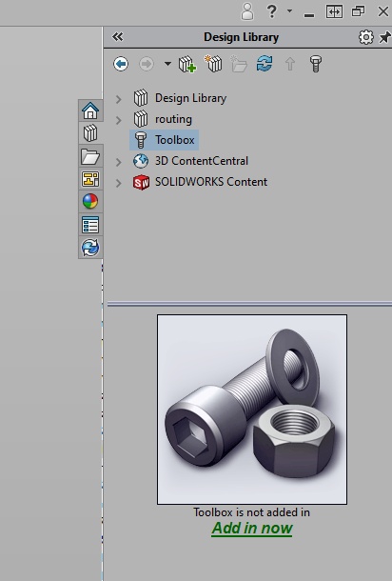This screenshot has height=581, width=392.
Task: Click Add to Library icon
Action: point(187,64)
